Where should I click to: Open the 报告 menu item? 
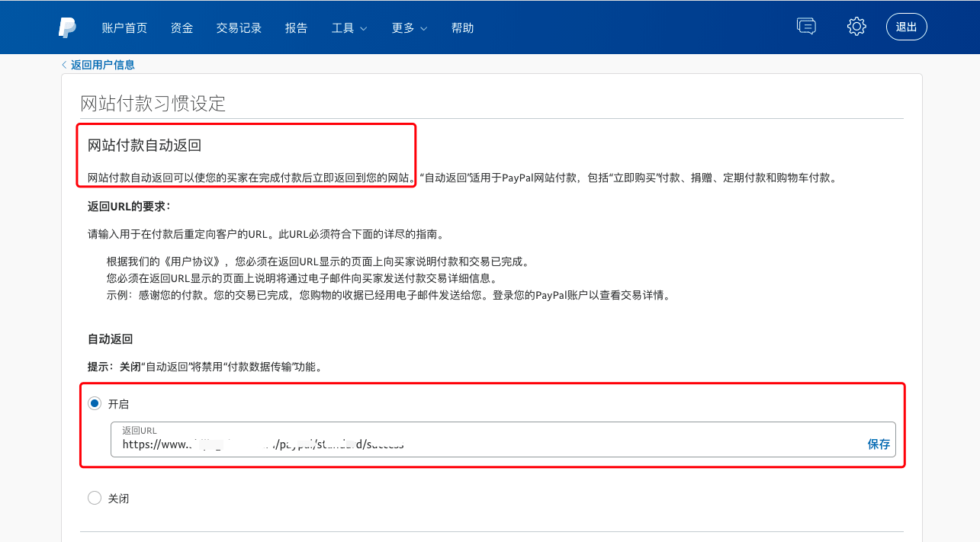[297, 27]
